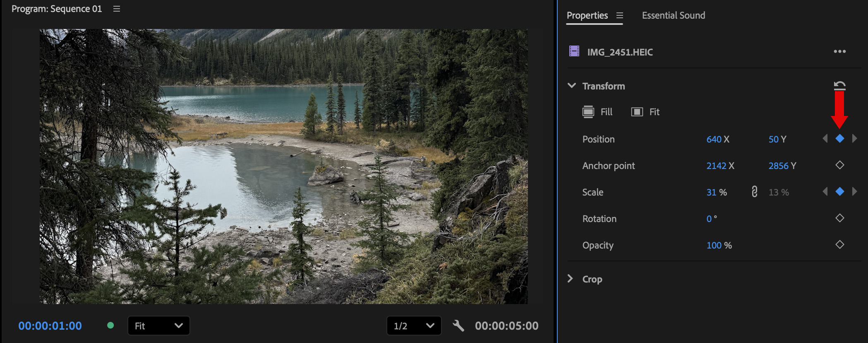Image resolution: width=868 pixels, height=343 pixels.
Task: Toggle the Rotation keyframe
Action: tap(839, 218)
